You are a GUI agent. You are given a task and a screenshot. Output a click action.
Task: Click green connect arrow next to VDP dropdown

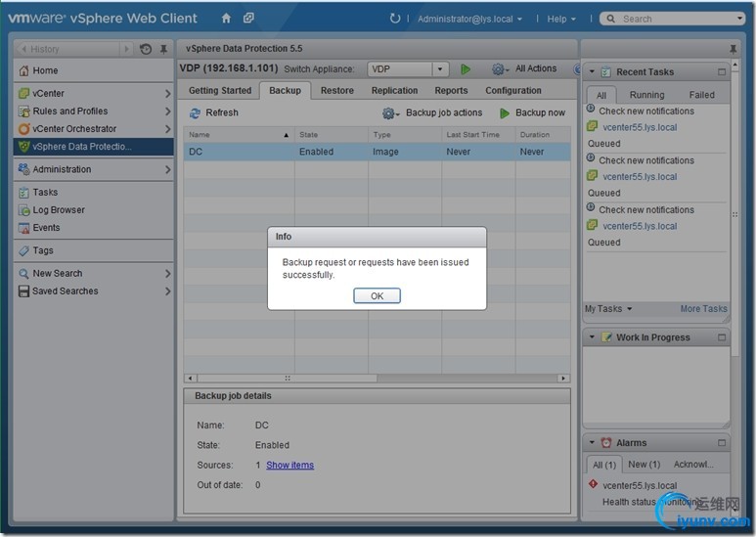click(466, 68)
